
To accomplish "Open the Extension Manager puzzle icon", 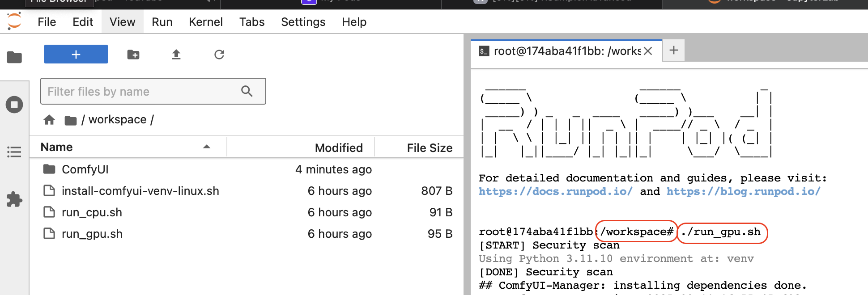I will point(14,199).
